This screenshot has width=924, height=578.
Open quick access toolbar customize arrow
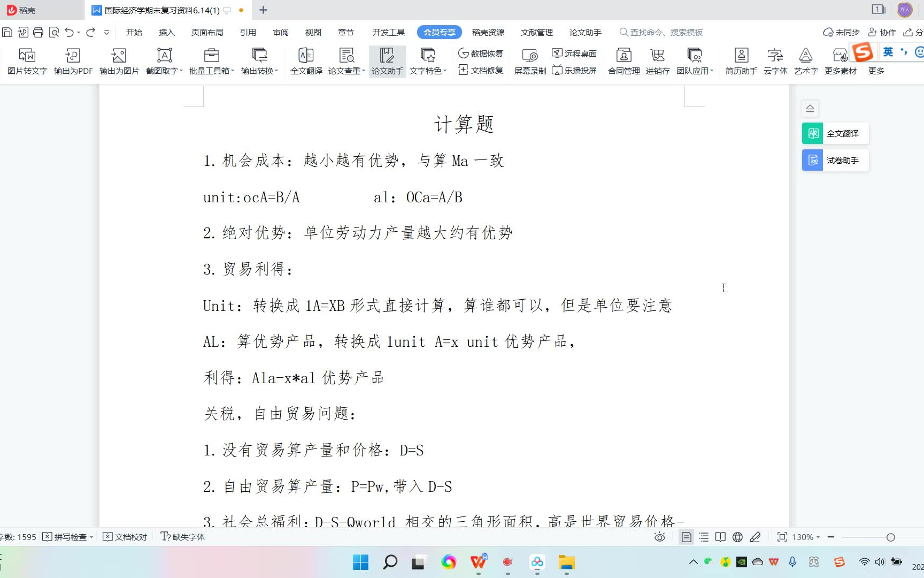(x=106, y=32)
